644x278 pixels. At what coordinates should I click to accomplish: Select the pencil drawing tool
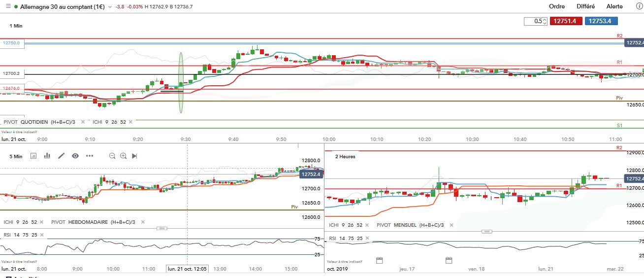coord(62,156)
